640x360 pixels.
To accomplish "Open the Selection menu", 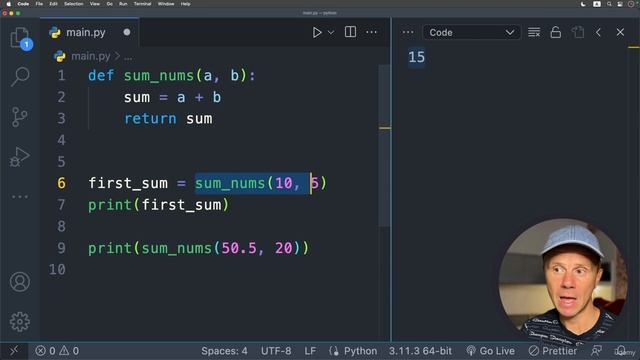I will (x=73, y=4).
